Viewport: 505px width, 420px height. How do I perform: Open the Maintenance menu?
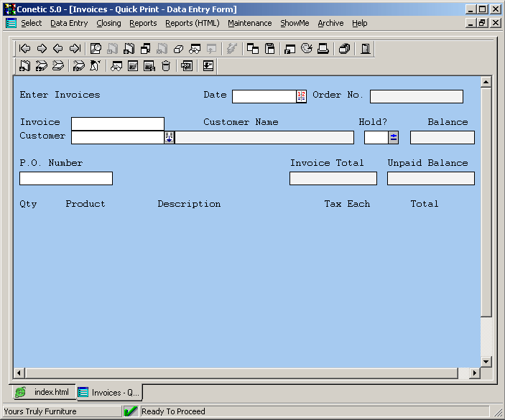(249, 23)
